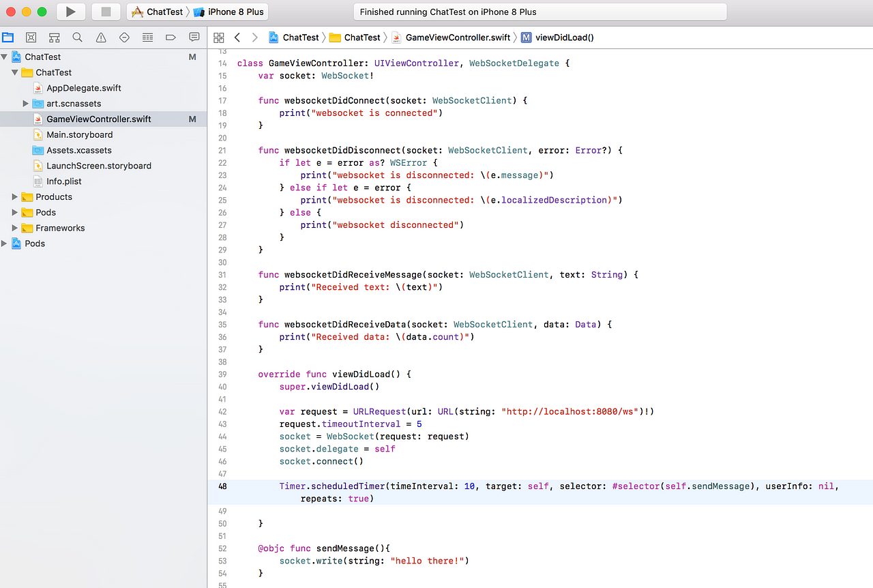The image size is (873, 588).
Task: Click the 'hello there!' string literal
Action: 430,561
